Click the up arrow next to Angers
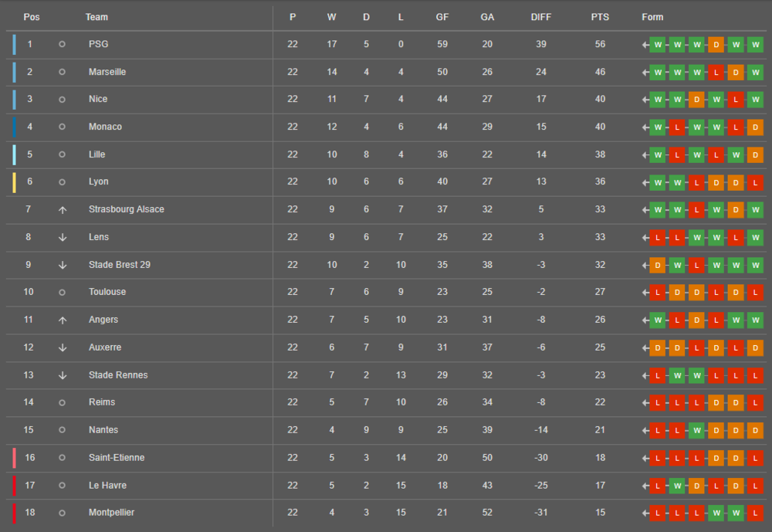This screenshot has width=772, height=532. (x=63, y=320)
